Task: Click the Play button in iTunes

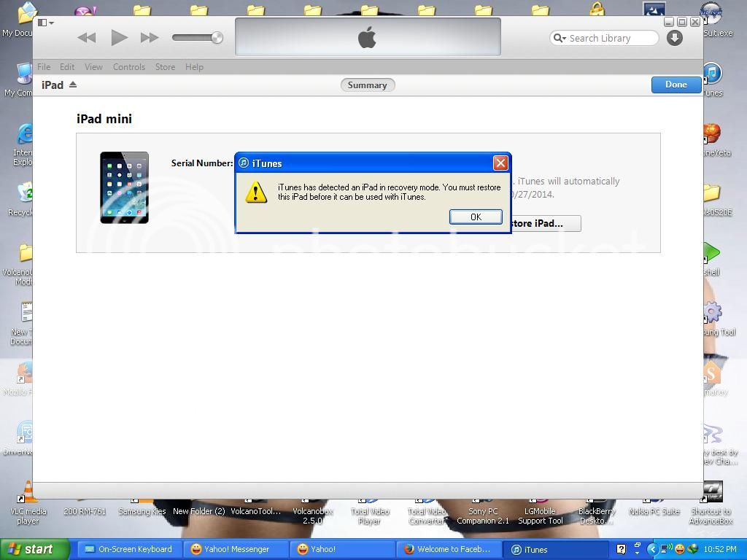Action: pos(119,38)
